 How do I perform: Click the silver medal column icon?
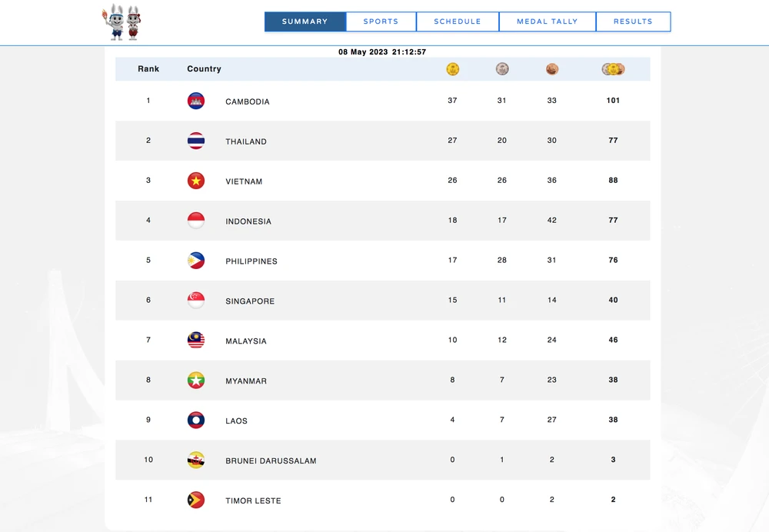[502, 69]
